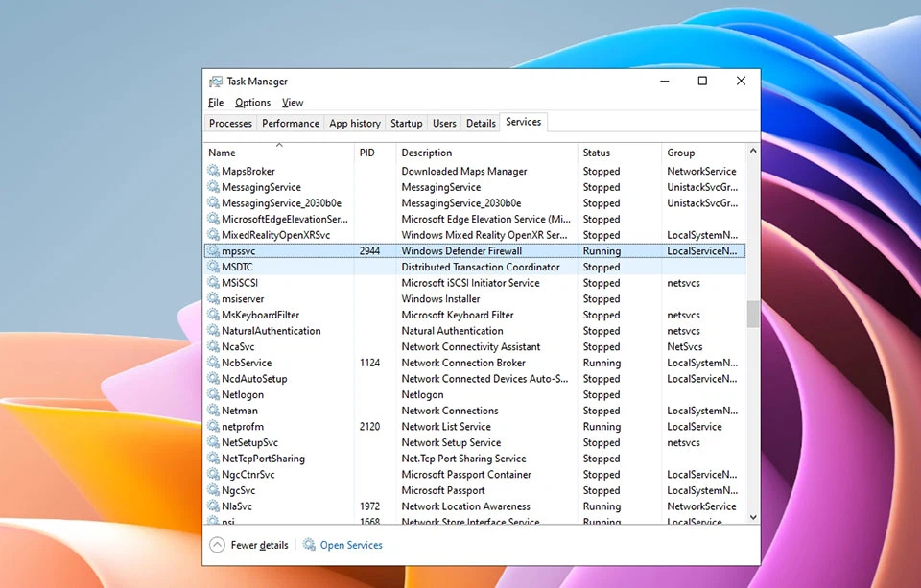Image resolution: width=921 pixels, height=588 pixels.
Task: Click the gear icon beside NcbService
Action: [213, 363]
